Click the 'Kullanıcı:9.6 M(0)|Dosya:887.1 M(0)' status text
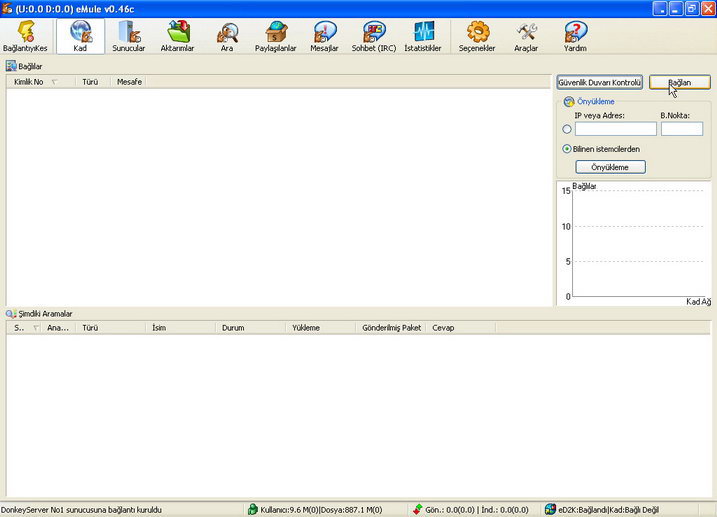717x517 pixels. pyautogui.click(x=321, y=510)
